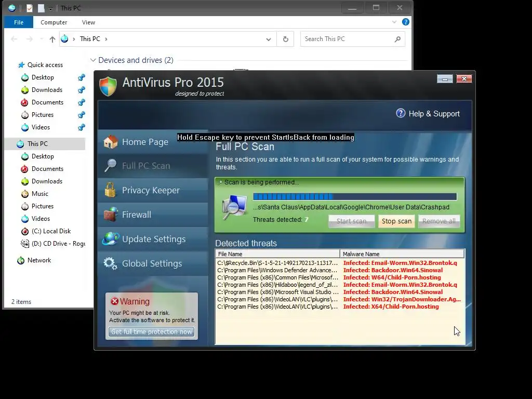Viewport: 532px width, 399px height.
Task: Switch to the View ribbon tab
Action: pyautogui.click(x=88, y=22)
